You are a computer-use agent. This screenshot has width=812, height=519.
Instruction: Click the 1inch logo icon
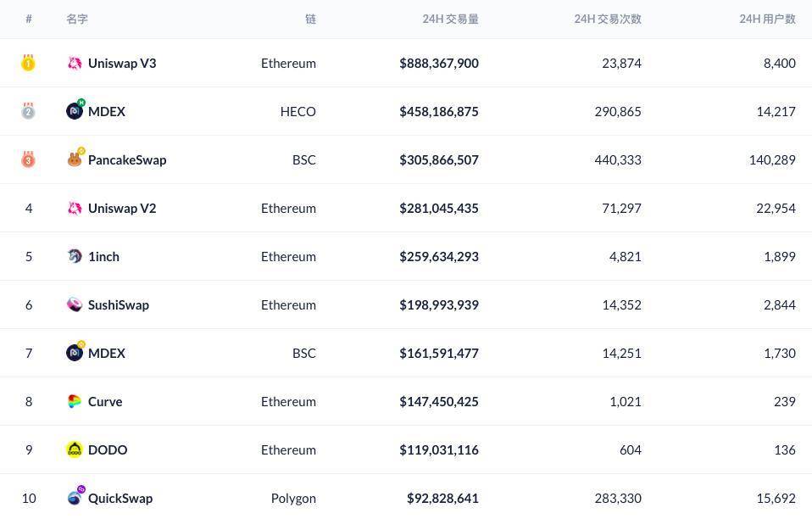(x=75, y=256)
